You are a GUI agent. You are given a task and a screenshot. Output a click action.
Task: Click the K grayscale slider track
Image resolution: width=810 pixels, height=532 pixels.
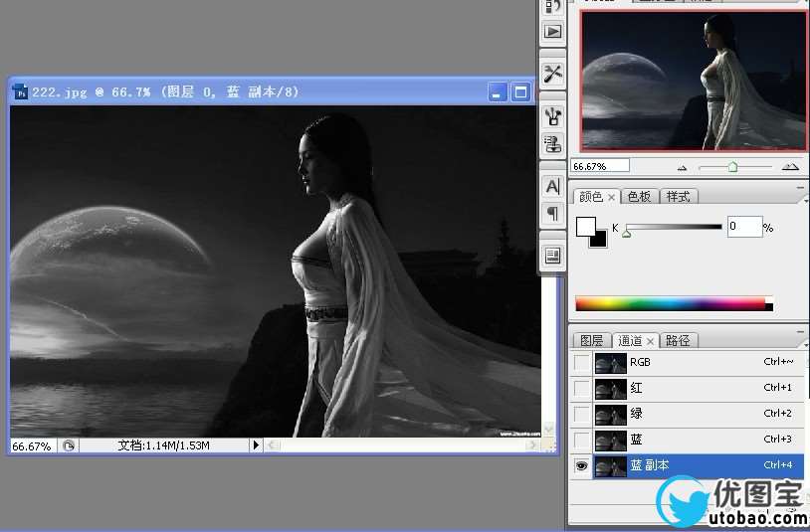(674, 227)
